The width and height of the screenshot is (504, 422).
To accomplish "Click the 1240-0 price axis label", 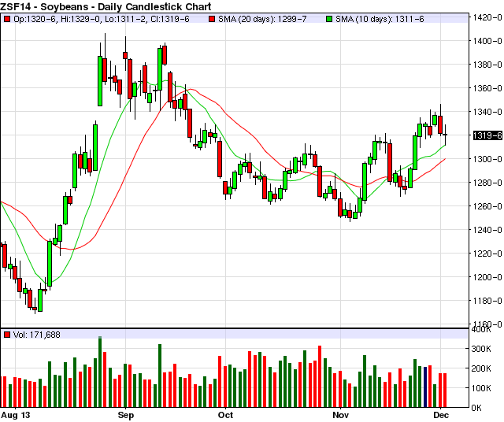I will 487,230.
